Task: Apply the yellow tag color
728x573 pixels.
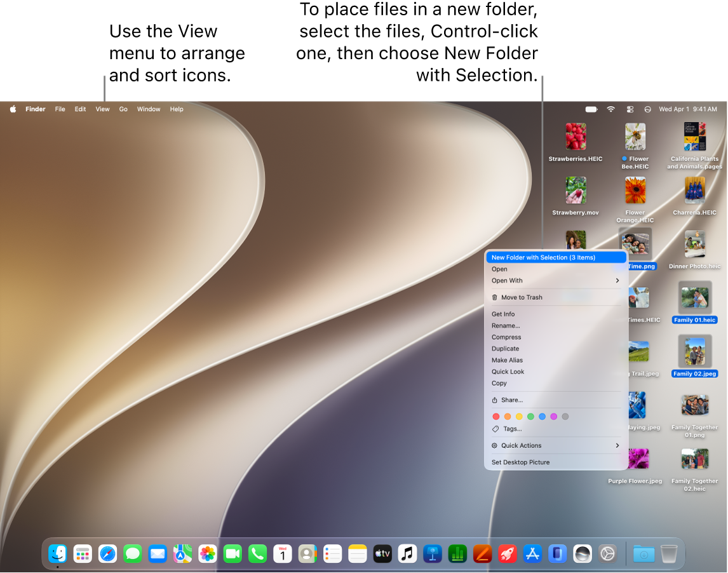Action: coord(519,417)
